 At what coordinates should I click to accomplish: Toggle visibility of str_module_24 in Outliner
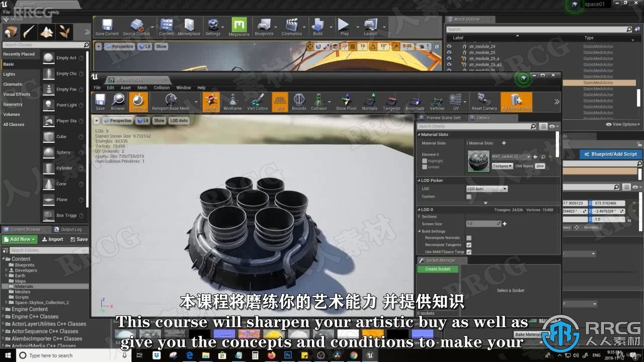click(x=449, y=46)
